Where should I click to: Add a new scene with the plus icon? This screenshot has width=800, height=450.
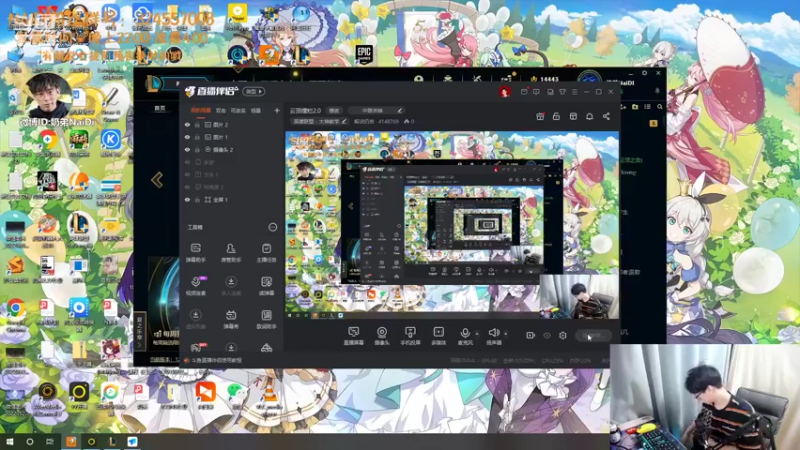(x=277, y=110)
